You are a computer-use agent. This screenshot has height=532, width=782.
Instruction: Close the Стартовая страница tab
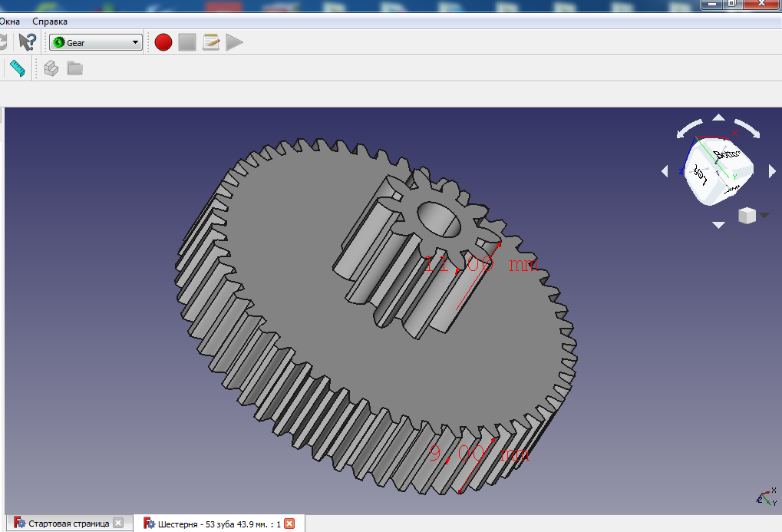coord(118,524)
